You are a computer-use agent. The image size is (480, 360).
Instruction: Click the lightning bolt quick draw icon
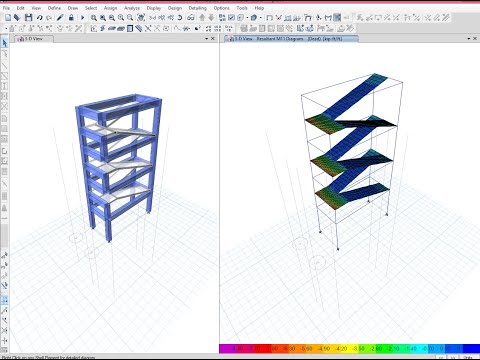pos(103,29)
